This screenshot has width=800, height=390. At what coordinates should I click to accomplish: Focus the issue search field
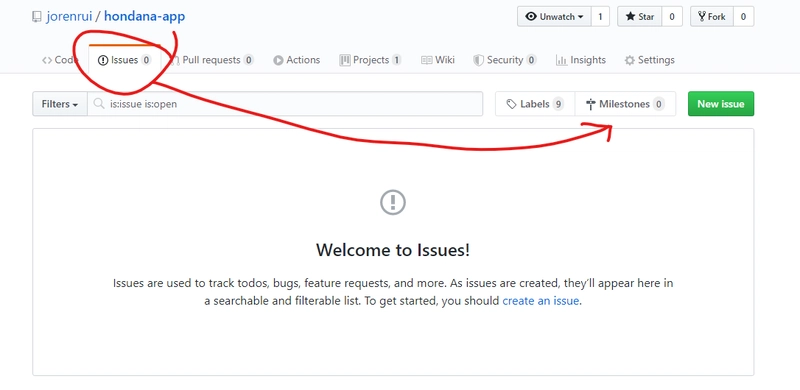[285, 104]
